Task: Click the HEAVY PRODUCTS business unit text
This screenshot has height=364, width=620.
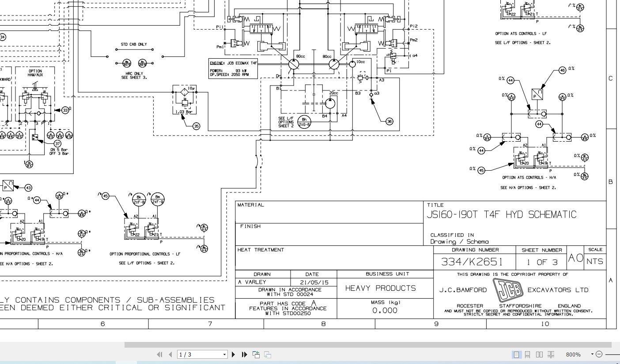Action: [381, 288]
